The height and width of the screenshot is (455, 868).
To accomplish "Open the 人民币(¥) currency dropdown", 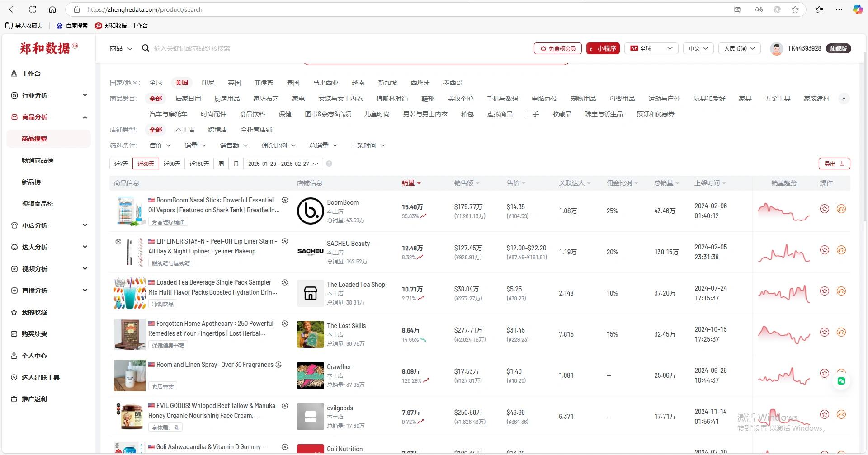I will tap(740, 48).
